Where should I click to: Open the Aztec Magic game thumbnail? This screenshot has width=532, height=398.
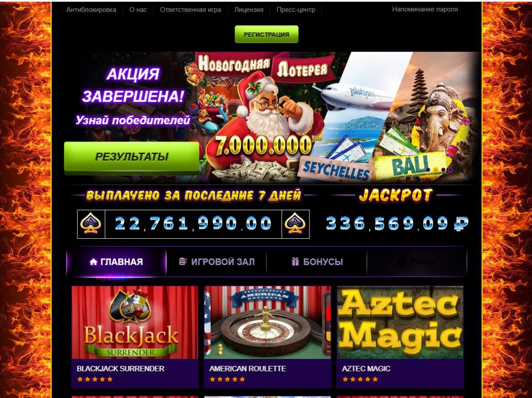[400, 323]
